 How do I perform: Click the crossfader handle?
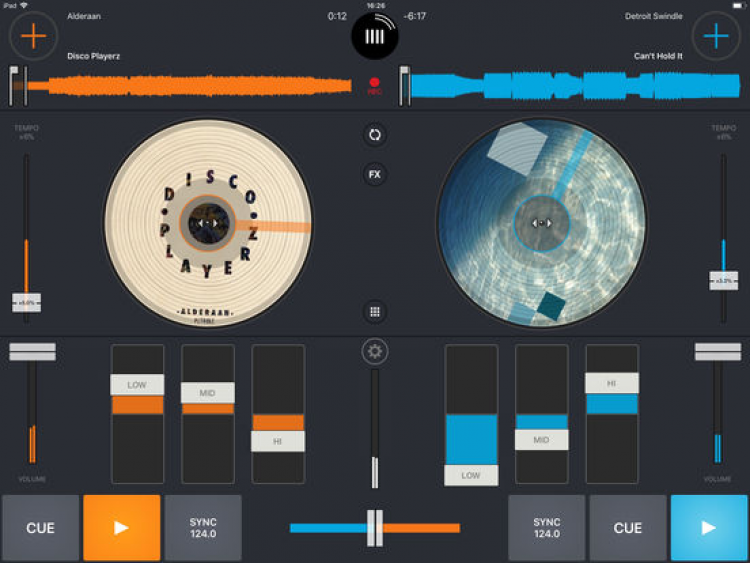[x=375, y=528]
